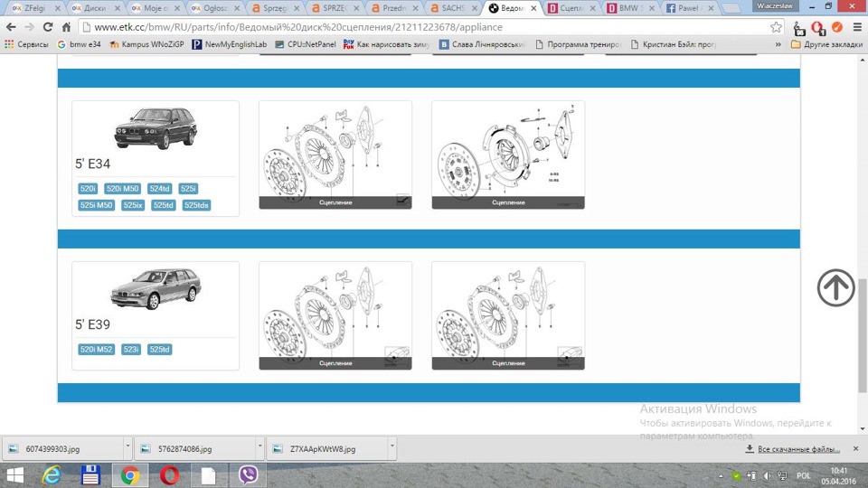Click the Wiaczesław profile button

pyautogui.click(x=775, y=5)
